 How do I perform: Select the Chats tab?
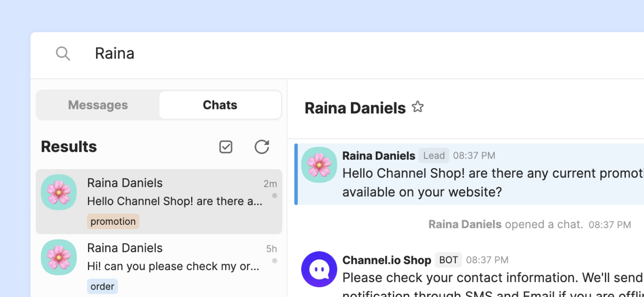(x=220, y=105)
